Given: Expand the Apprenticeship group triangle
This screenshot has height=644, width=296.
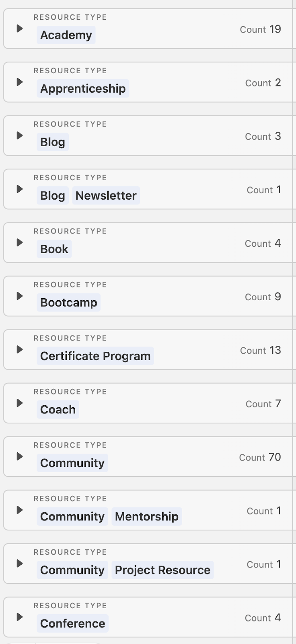Looking at the screenshot, I should 19,82.
